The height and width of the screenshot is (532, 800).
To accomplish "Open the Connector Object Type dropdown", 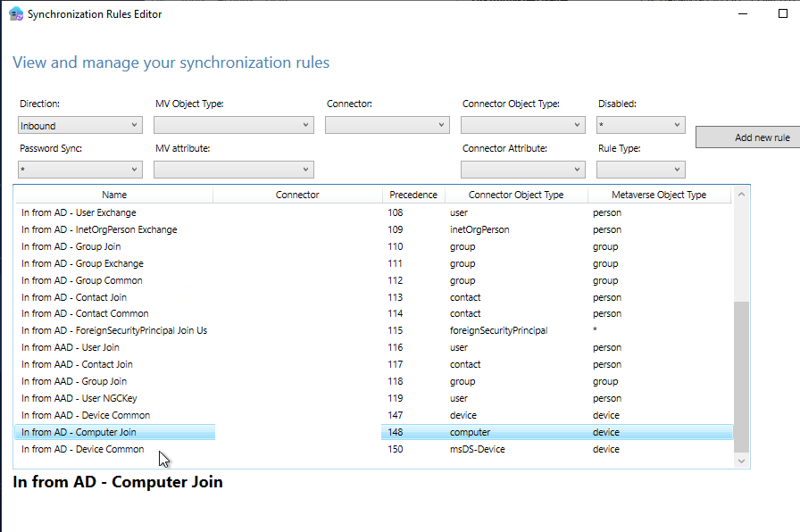I will (522, 125).
